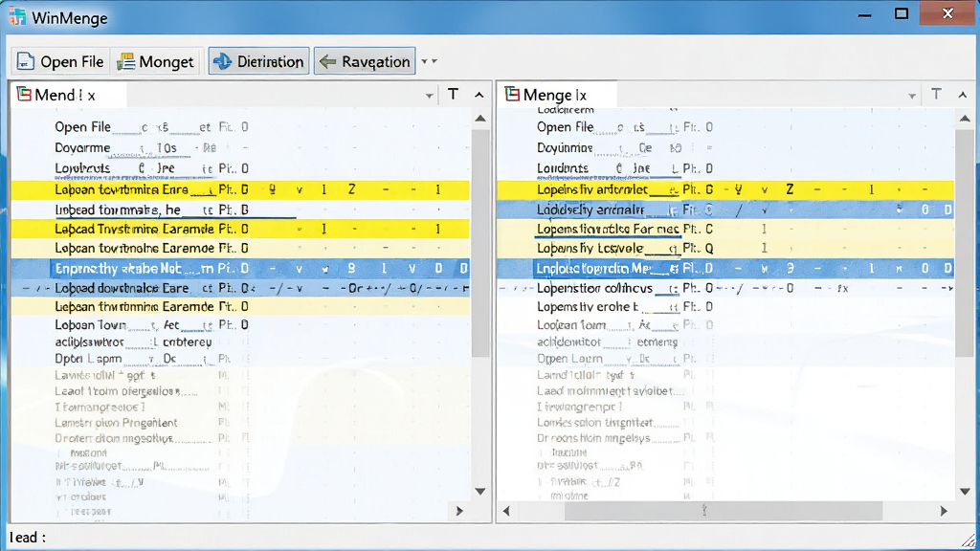The image size is (980, 551).
Task: Collapse the right pane with caret-up arrow
Action: [963, 95]
